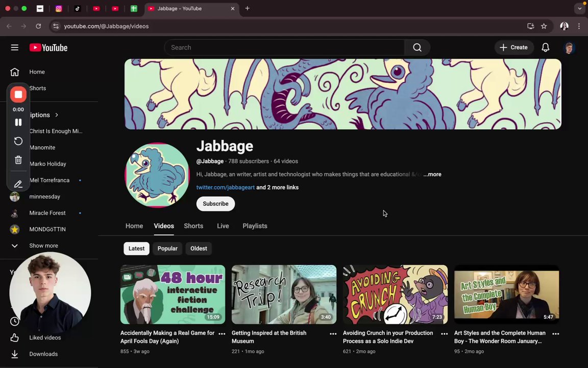Switch to the TikTok browser tab
This screenshot has height=368, width=588.
78,8
